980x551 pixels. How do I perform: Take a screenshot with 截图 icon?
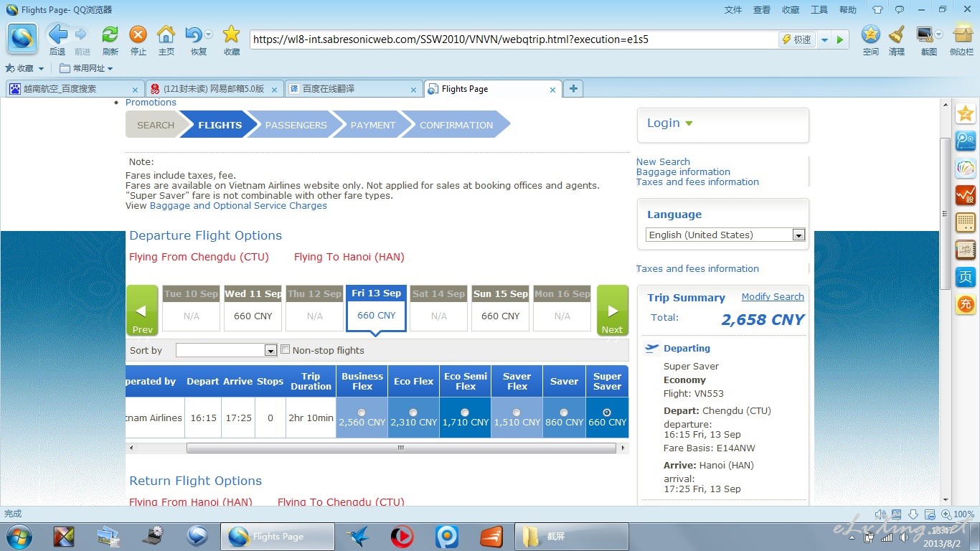[x=925, y=34]
